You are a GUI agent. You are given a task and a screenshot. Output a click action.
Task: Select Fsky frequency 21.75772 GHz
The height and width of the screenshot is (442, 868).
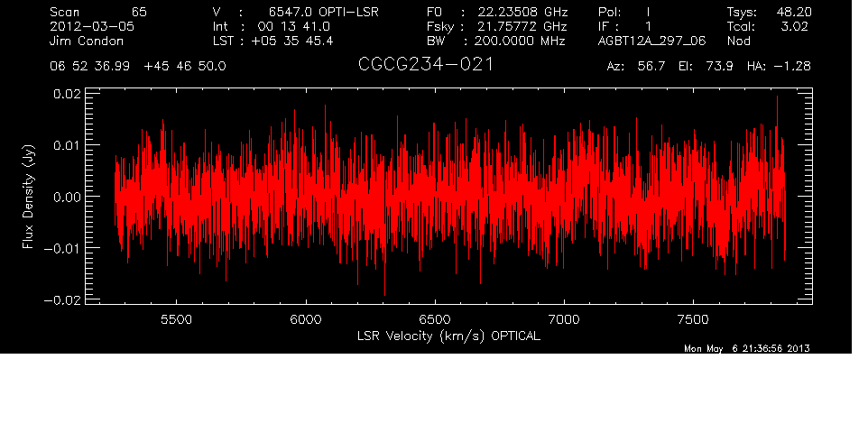(x=522, y=26)
